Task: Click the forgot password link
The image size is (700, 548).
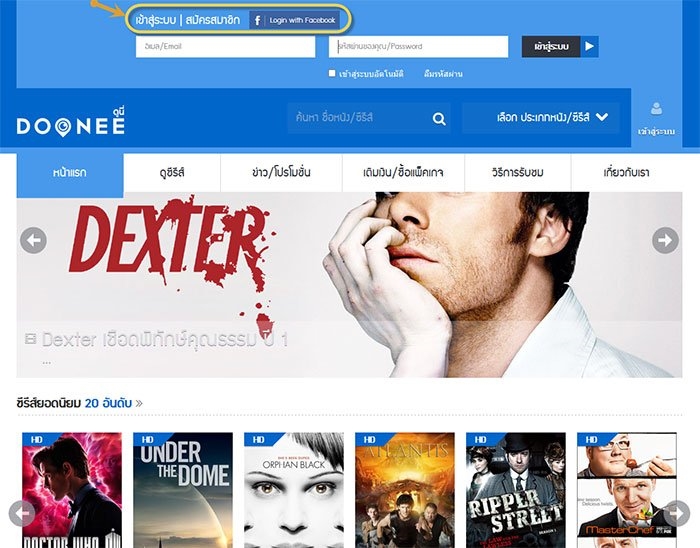Action: tap(443, 74)
